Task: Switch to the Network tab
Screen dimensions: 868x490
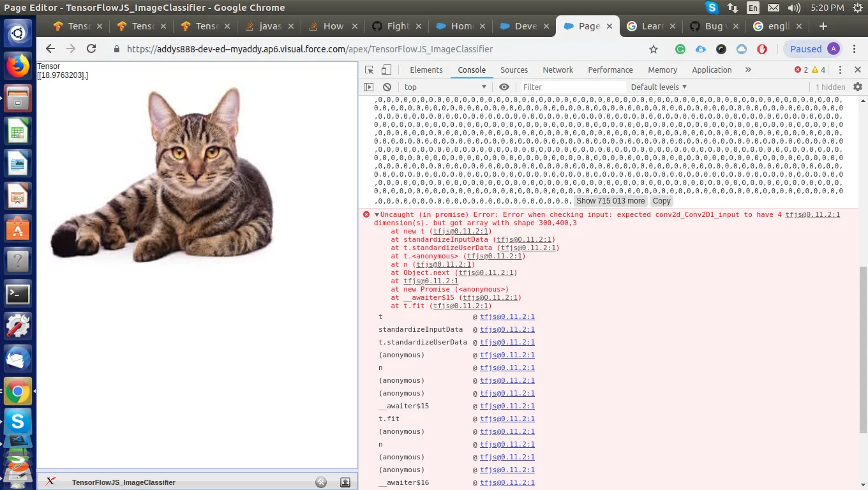Action: point(558,70)
